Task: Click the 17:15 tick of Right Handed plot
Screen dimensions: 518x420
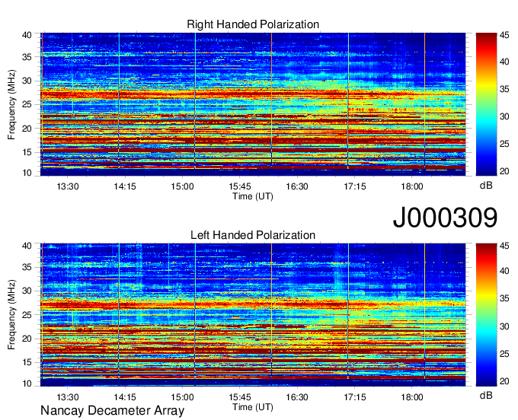Action: tap(355, 186)
